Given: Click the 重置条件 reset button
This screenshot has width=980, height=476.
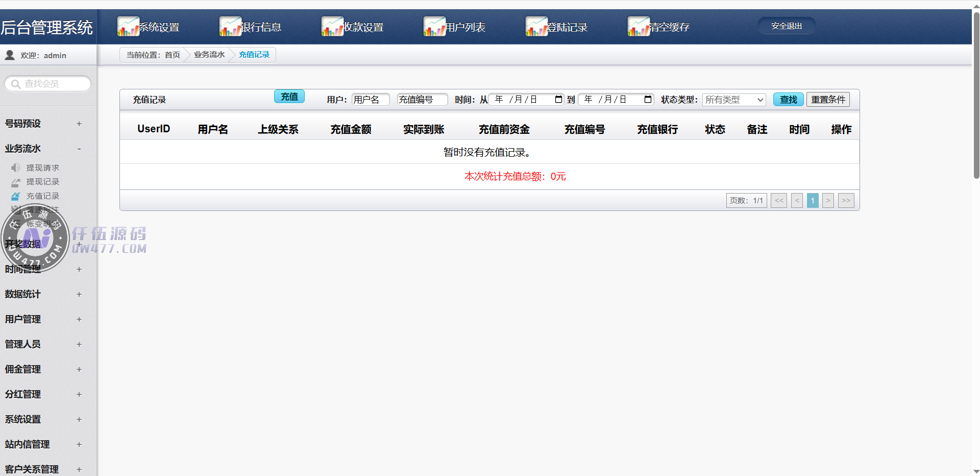Looking at the screenshot, I should coord(828,100).
